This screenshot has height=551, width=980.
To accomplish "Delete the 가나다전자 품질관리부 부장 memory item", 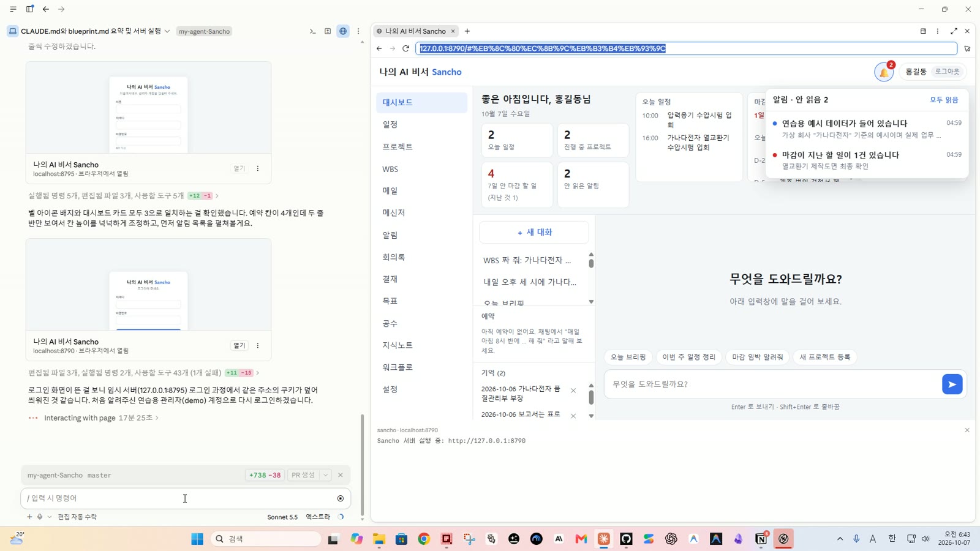I will pos(573,391).
